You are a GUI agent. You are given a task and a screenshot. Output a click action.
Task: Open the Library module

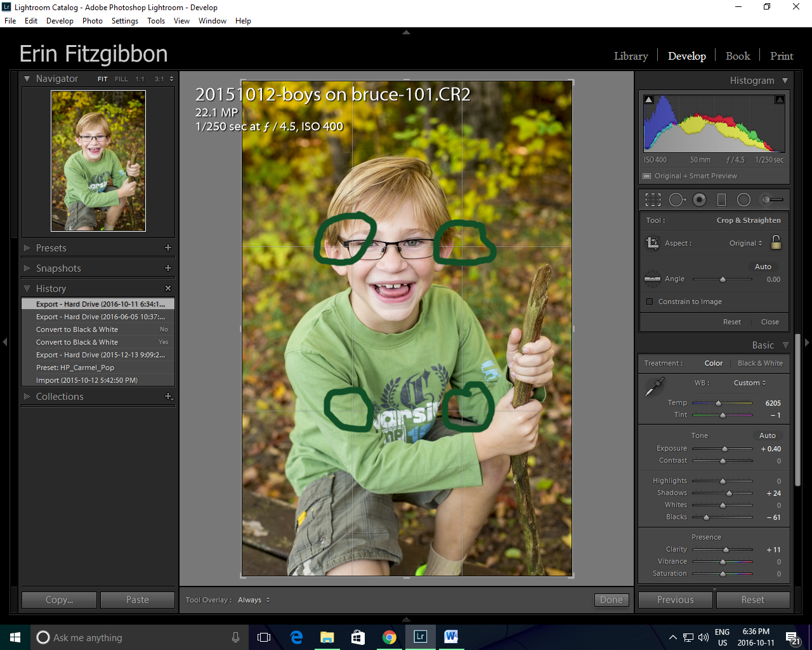631,56
